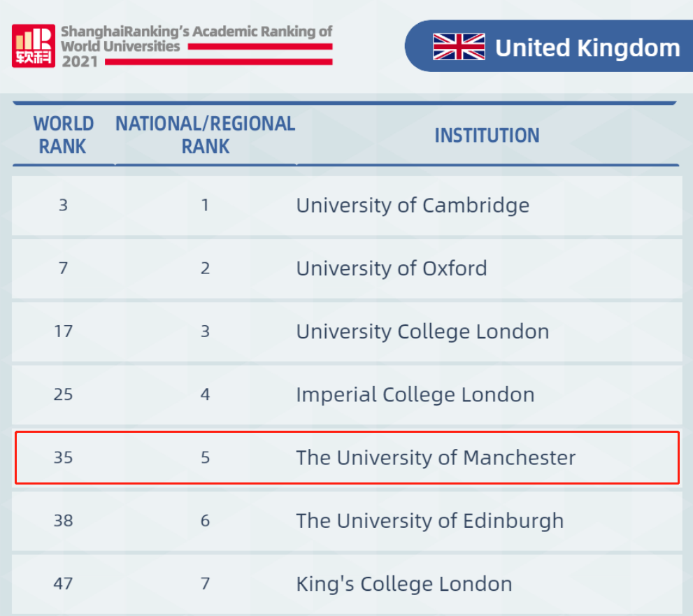Click world rank 35 in highlighted row
Viewport: 693px width, 616px height.
(x=63, y=458)
